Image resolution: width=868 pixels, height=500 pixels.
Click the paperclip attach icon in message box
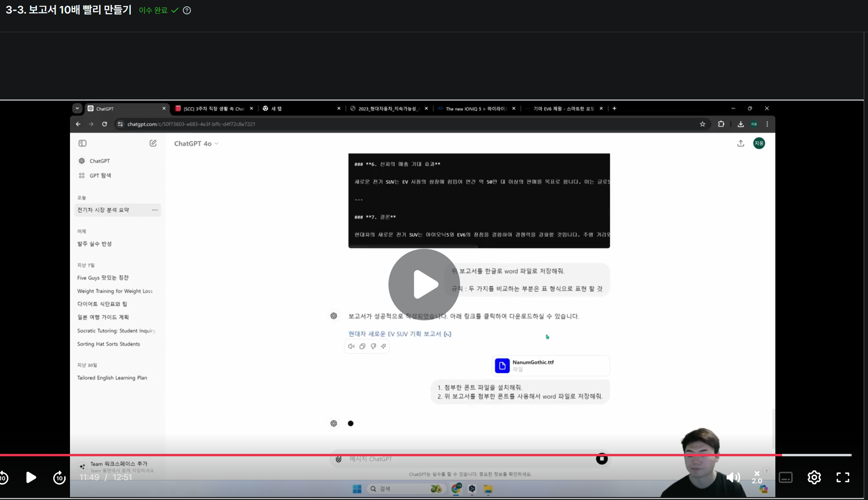click(338, 459)
